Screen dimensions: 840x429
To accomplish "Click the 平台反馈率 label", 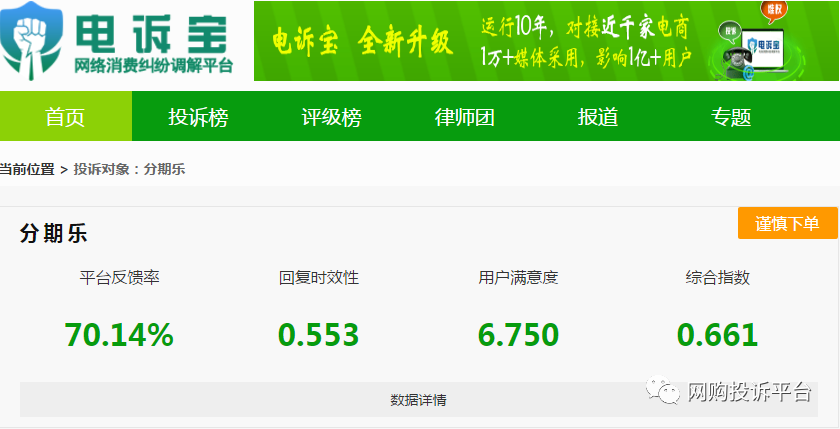I will click(119, 277).
